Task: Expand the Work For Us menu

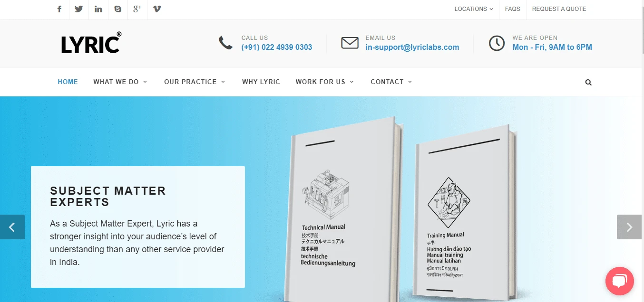Action: 325,82
